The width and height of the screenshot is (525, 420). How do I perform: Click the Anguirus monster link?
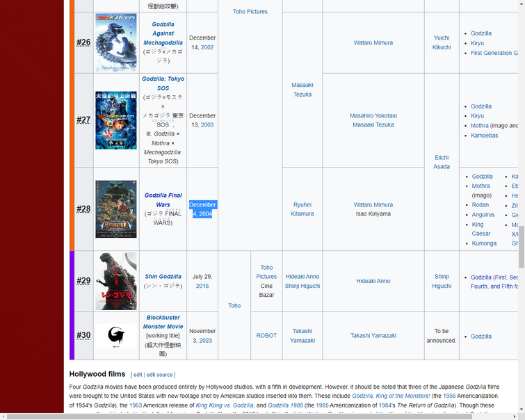click(x=483, y=215)
